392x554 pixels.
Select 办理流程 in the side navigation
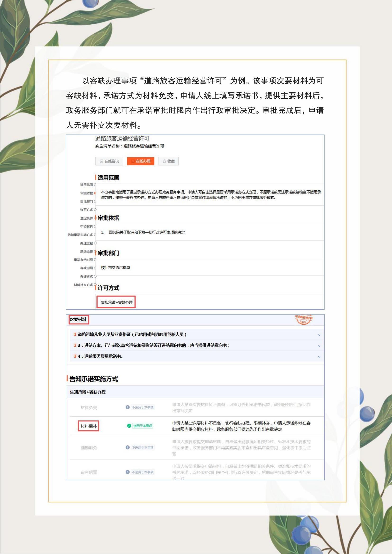[x=87, y=243]
